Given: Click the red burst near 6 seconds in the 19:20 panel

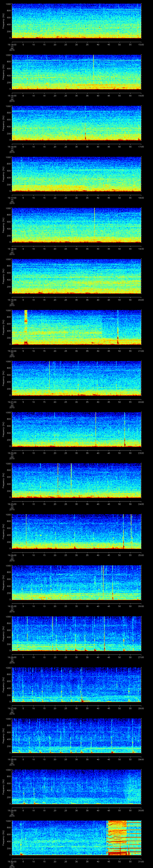Looking at the screenshot, I should (x=26, y=342).
